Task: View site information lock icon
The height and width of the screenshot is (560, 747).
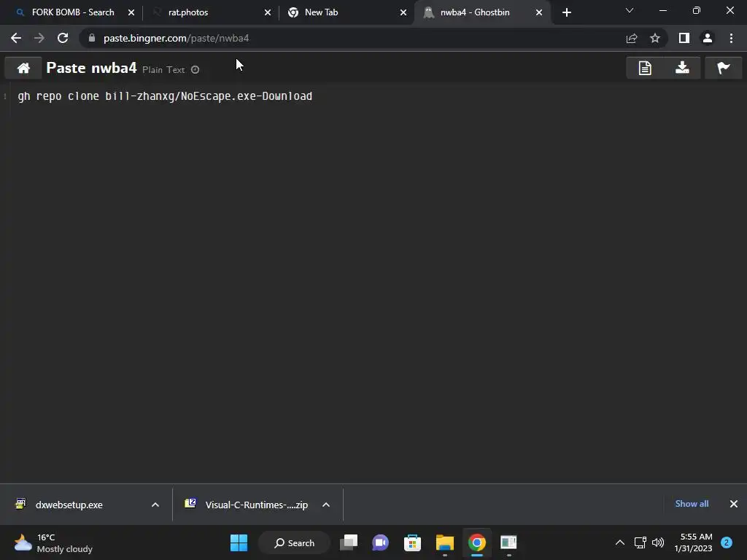Action: (x=92, y=38)
